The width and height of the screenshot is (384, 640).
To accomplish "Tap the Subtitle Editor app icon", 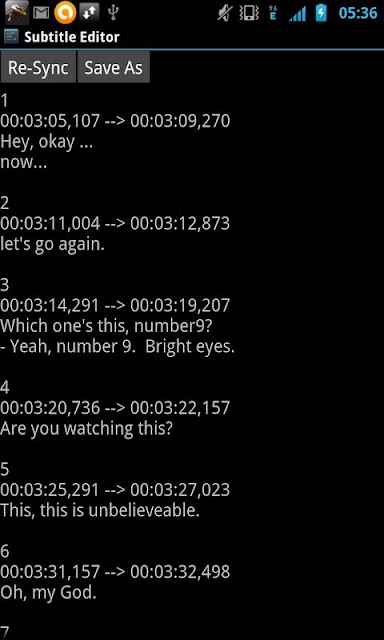I will pos(11,37).
